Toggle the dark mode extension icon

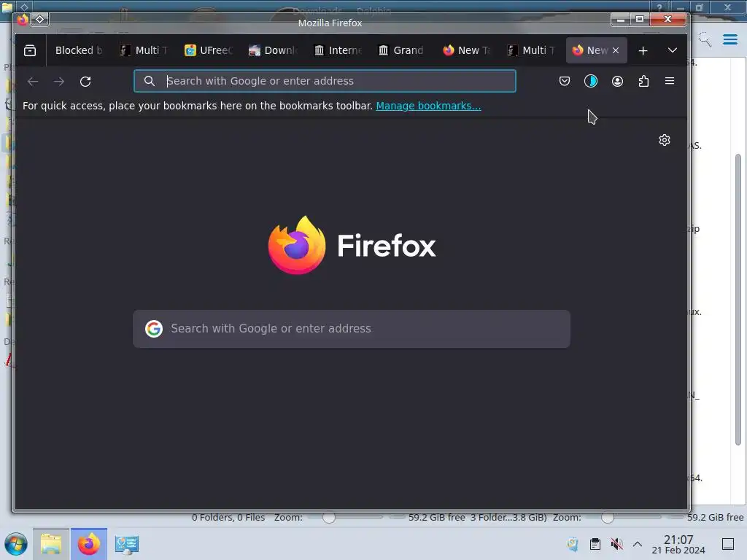591,81
